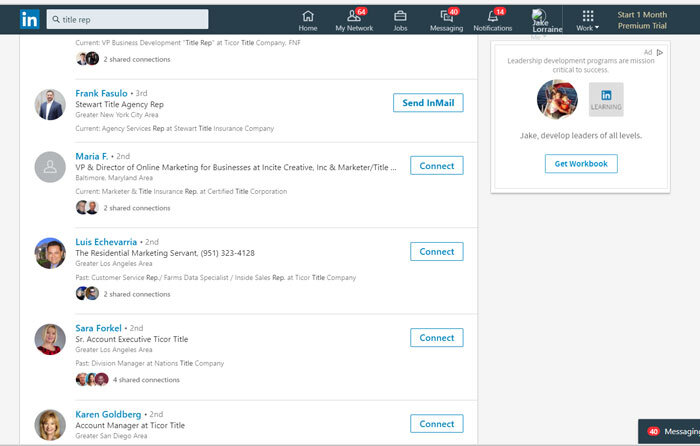Click Get Workbook in the ad
The image size is (700, 446).
(x=581, y=163)
